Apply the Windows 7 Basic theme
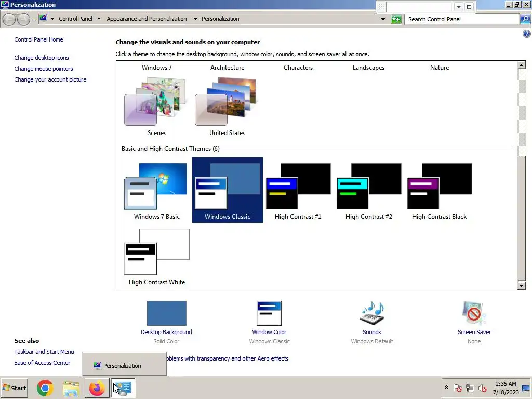Viewport: 532px width, 399px height. (x=157, y=190)
